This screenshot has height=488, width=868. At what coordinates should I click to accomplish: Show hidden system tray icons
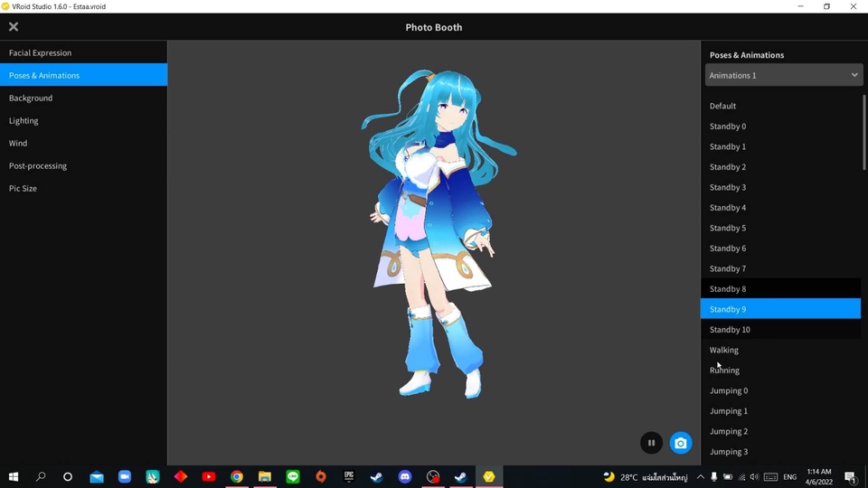click(700, 476)
